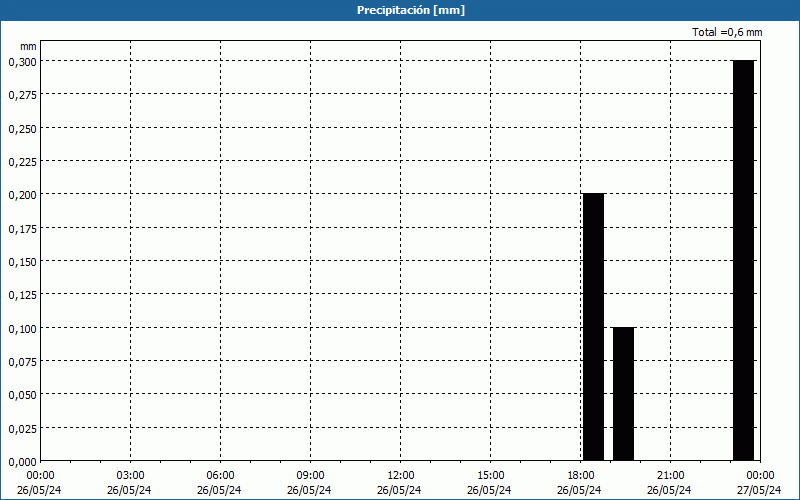Click the 03:00 time axis label

(x=130, y=476)
